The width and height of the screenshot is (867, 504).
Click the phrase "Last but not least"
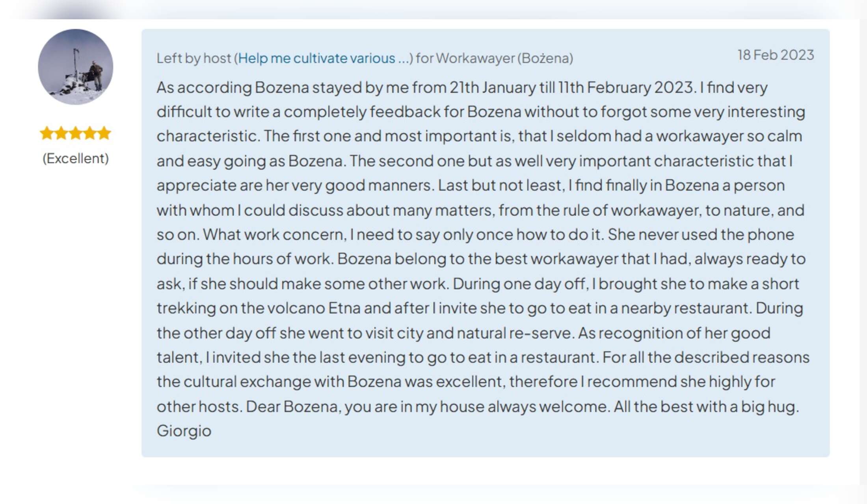tap(500, 185)
